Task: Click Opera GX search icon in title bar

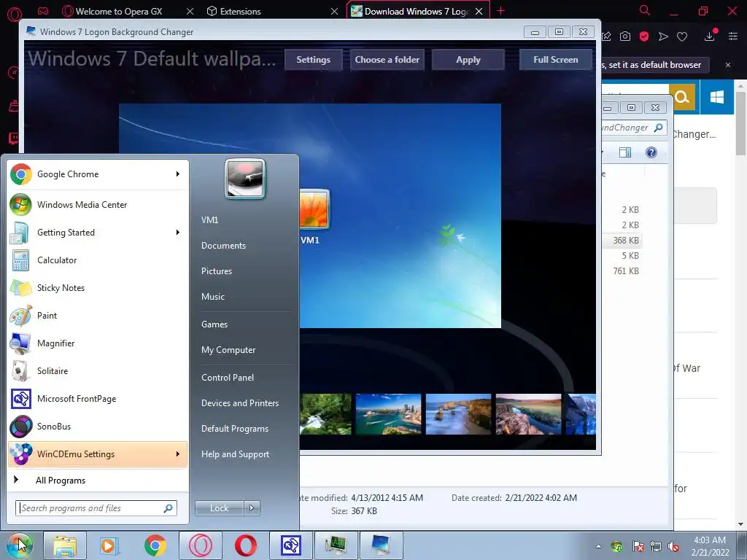Action: click(645, 10)
